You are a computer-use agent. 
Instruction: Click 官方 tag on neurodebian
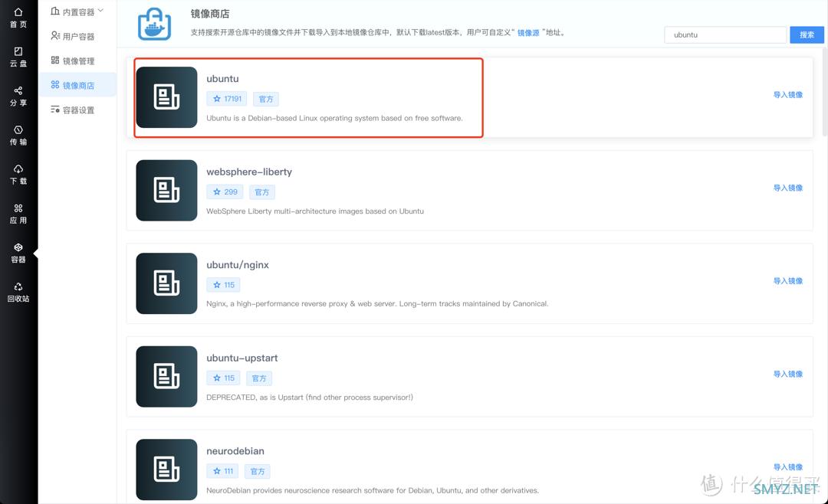(257, 471)
